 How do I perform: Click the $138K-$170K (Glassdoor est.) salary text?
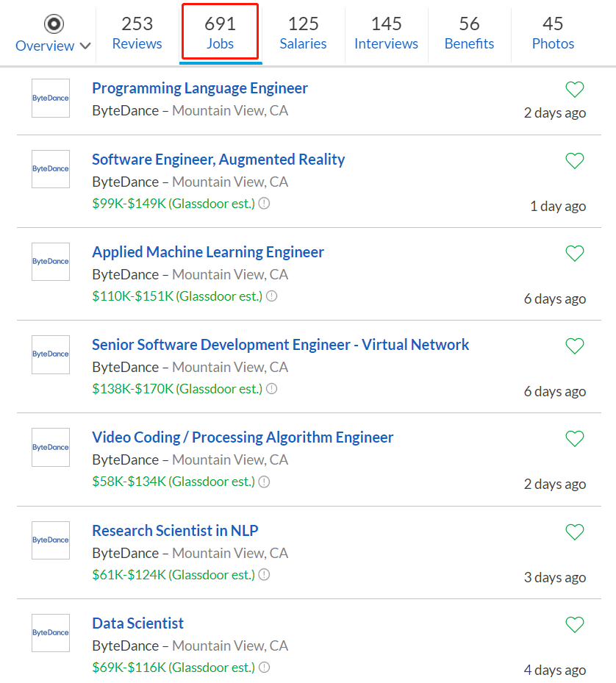click(177, 388)
